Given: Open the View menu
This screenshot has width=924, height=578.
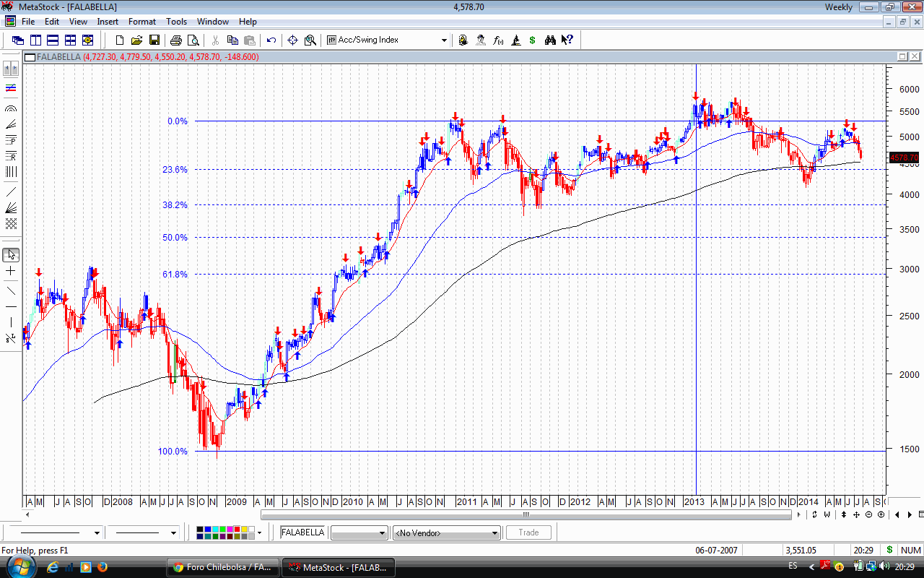Looking at the screenshot, I should (78, 22).
